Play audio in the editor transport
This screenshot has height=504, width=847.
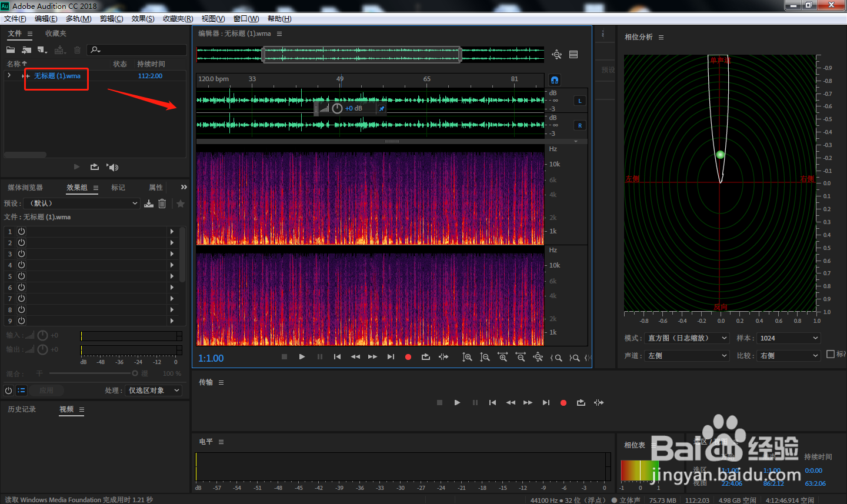(x=302, y=357)
